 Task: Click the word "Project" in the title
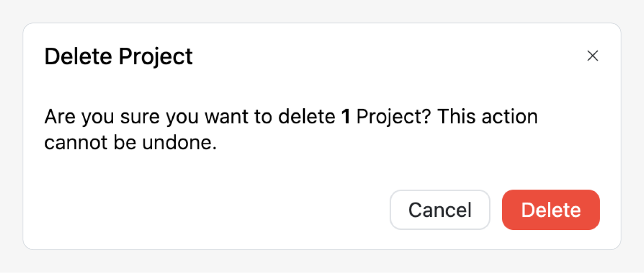155,57
